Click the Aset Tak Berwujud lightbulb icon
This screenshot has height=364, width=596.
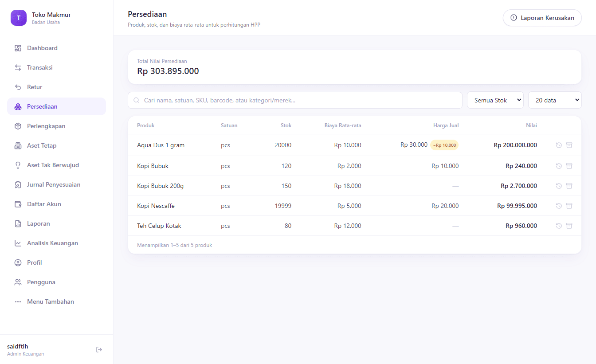(x=18, y=165)
